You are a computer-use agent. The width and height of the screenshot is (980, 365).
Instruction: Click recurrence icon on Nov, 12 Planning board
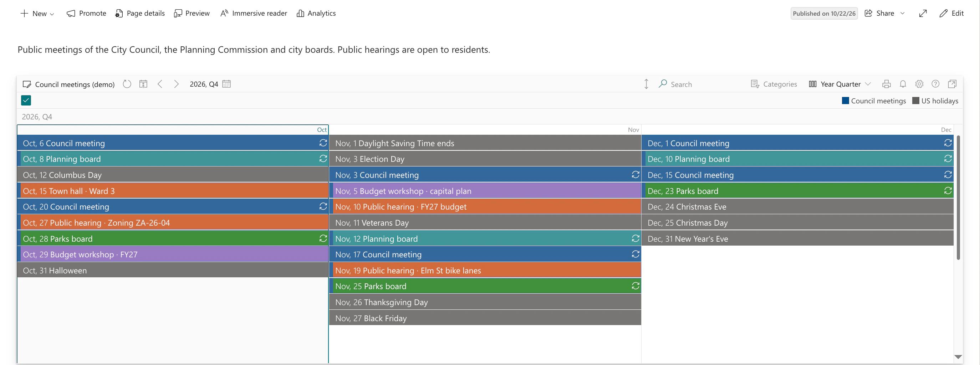click(x=636, y=238)
